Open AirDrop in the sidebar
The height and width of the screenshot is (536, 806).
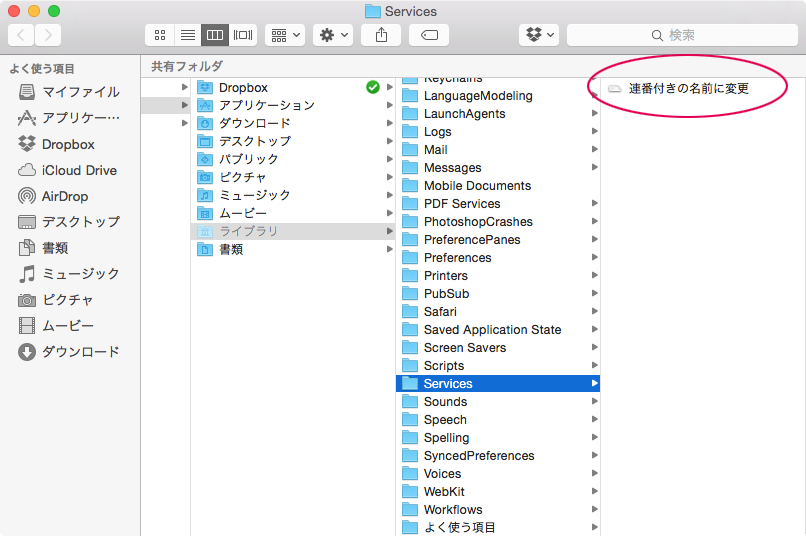tap(53, 196)
